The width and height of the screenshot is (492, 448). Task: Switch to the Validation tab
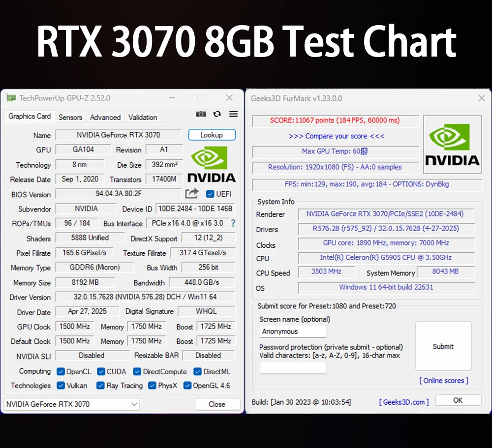142,117
